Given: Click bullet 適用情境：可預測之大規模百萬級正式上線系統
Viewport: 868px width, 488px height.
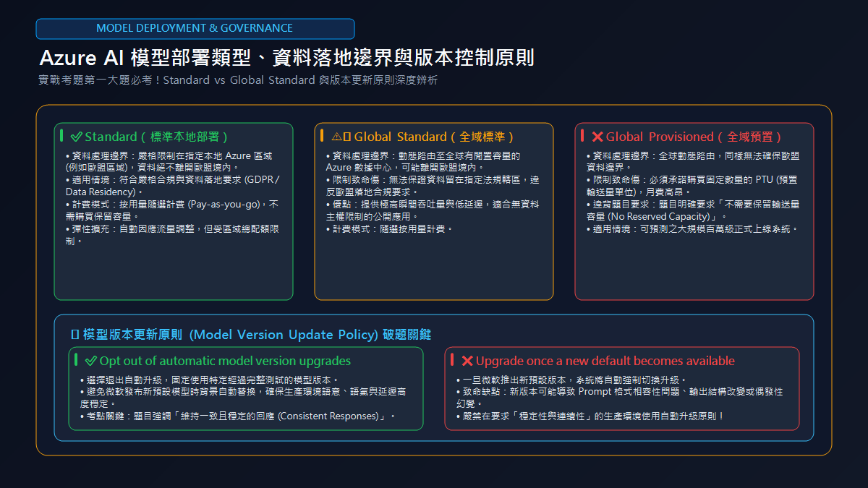Looking at the screenshot, I should pos(692,228).
